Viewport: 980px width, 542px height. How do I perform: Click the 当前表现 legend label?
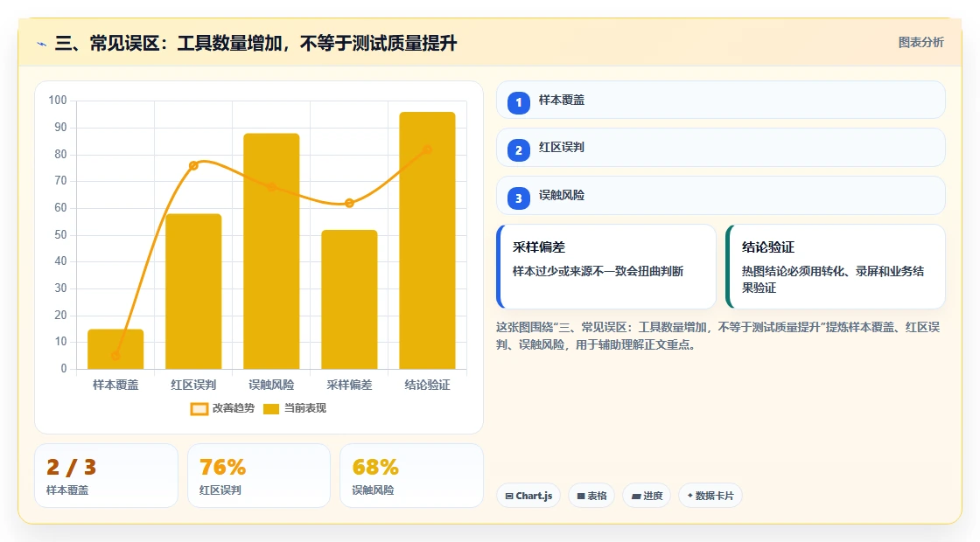pos(305,407)
